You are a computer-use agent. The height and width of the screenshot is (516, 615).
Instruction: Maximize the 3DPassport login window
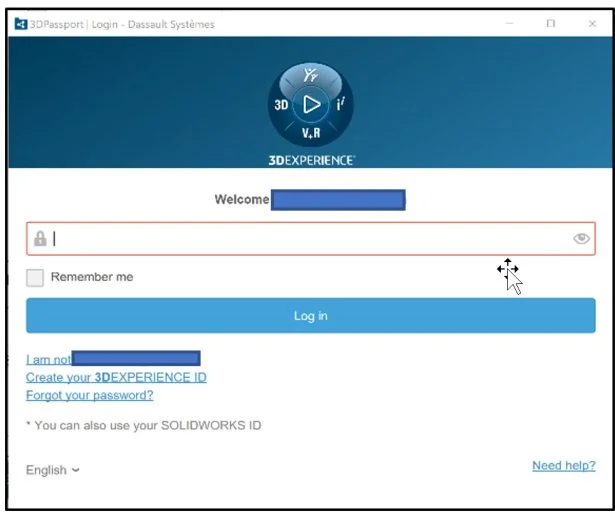[551, 24]
